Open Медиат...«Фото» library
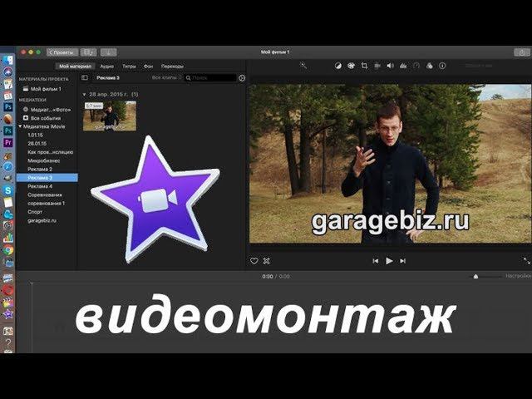The image size is (532, 399). click(47, 110)
